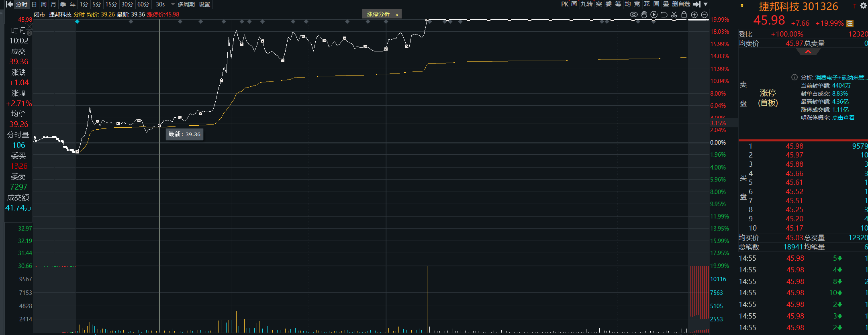
Task: Expand the sell orders red chevron
Action: (808, 52)
